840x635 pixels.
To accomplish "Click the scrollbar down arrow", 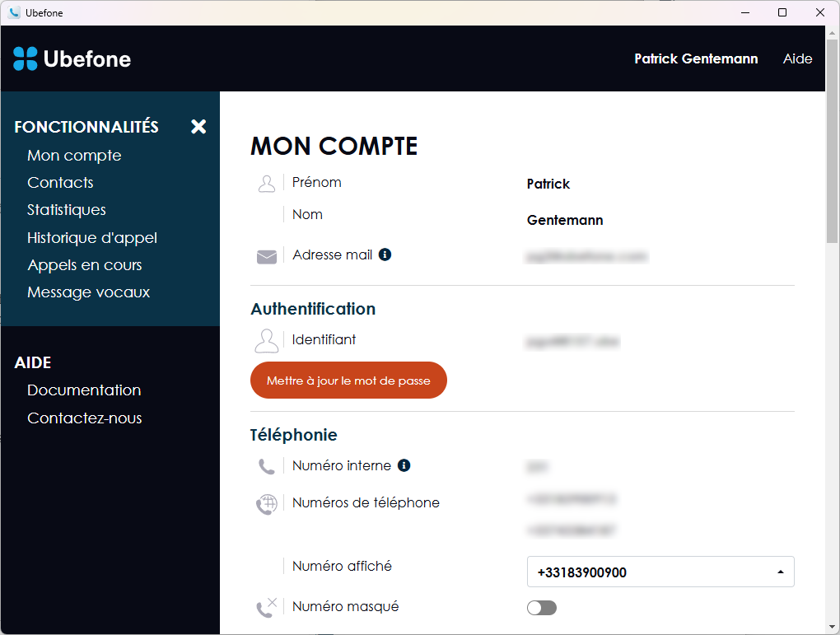I will (x=832, y=627).
